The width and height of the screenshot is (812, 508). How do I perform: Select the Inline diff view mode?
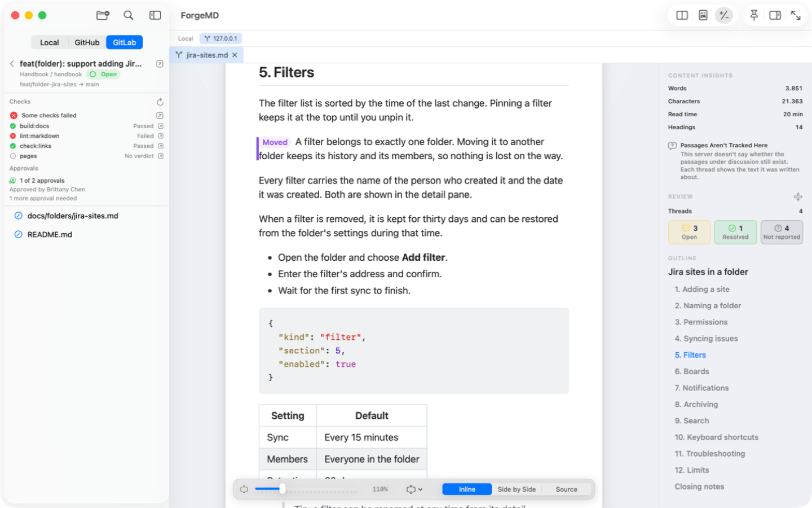[467, 489]
